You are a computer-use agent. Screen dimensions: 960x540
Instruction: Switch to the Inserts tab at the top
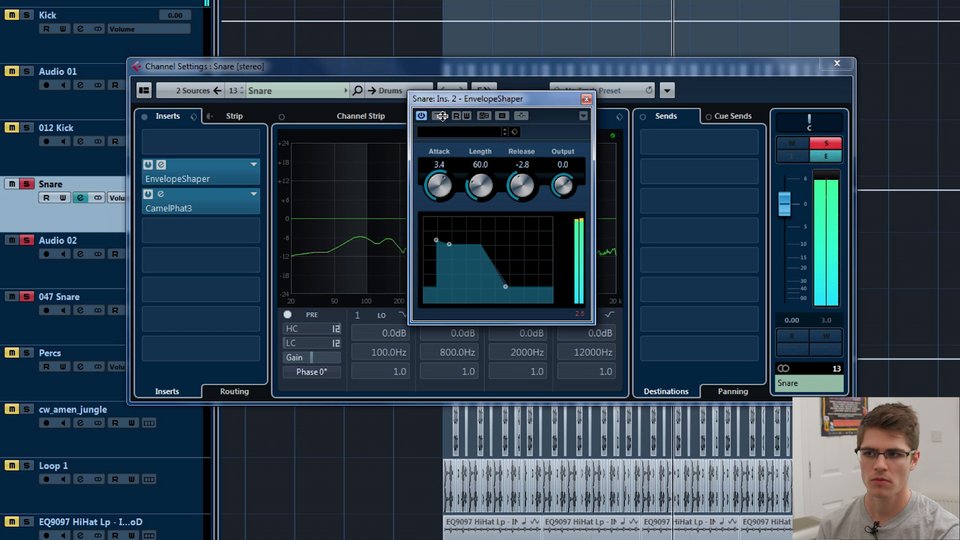click(167, 116)
